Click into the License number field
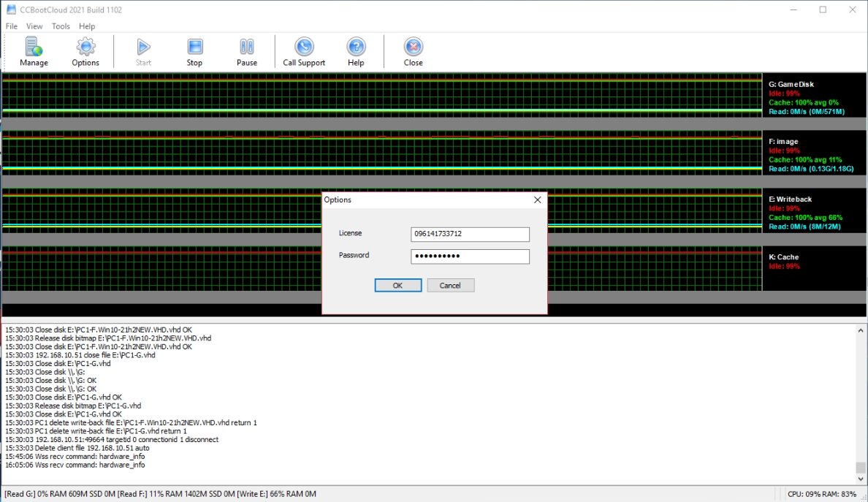The image size is (868, 502). click(x=470, y=234)
